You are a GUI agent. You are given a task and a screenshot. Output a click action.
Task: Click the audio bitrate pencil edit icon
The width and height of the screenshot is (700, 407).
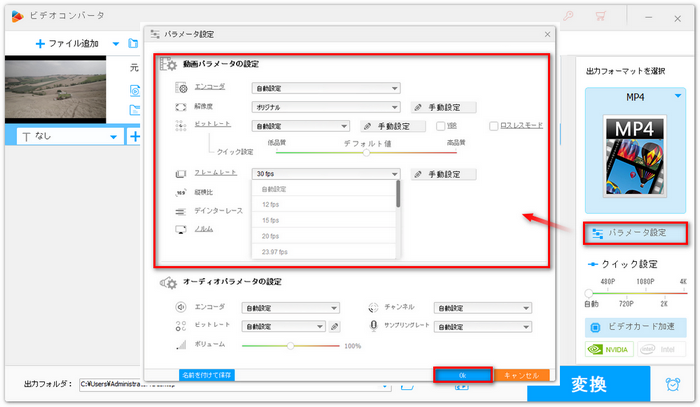(335, 326)
